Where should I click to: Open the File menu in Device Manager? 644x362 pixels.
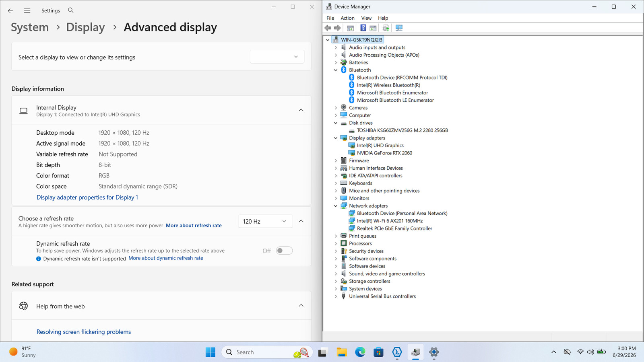click(x=330, y=18)
